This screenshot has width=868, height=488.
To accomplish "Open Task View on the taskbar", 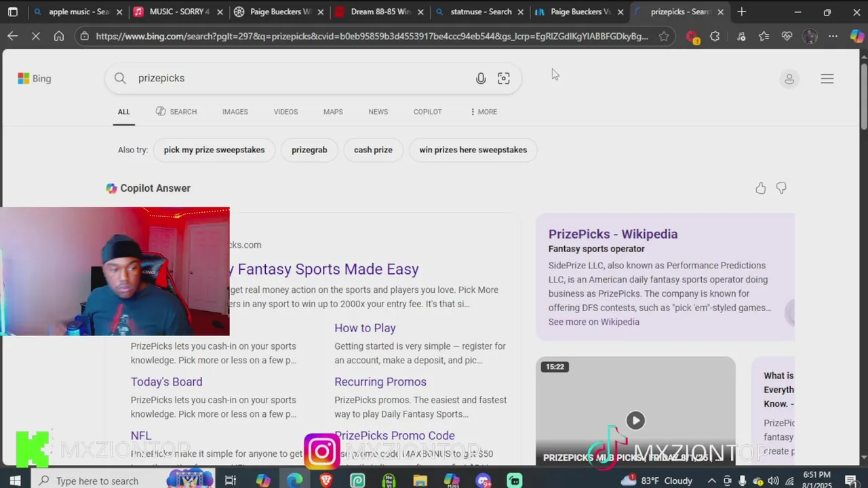I will click(231, 481).
